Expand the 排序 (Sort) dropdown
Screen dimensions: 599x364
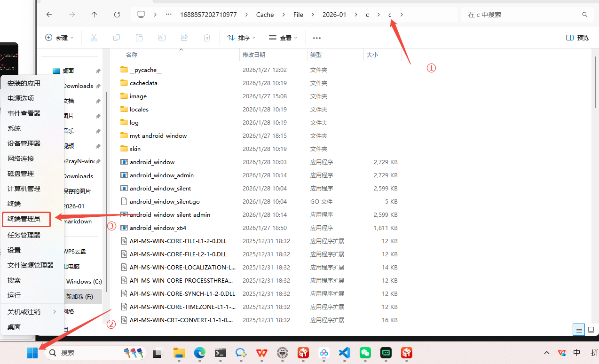click(241, 38)
